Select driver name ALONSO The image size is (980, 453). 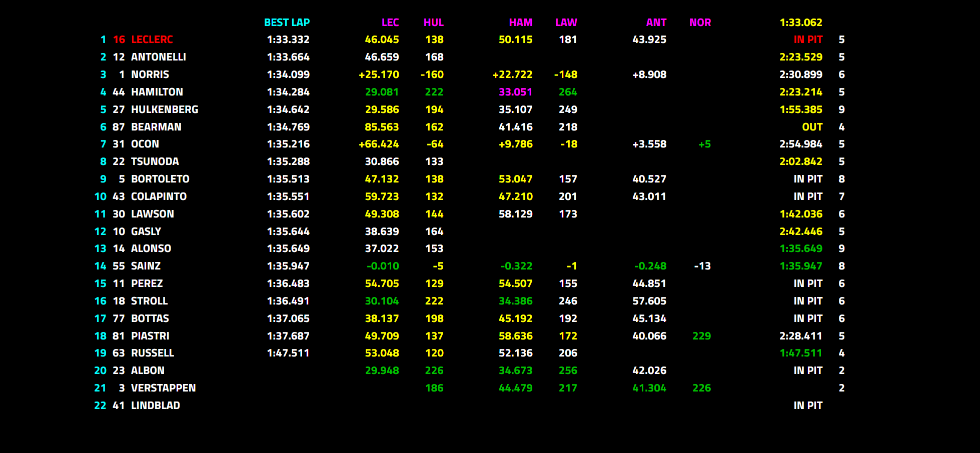coord(151,248)
